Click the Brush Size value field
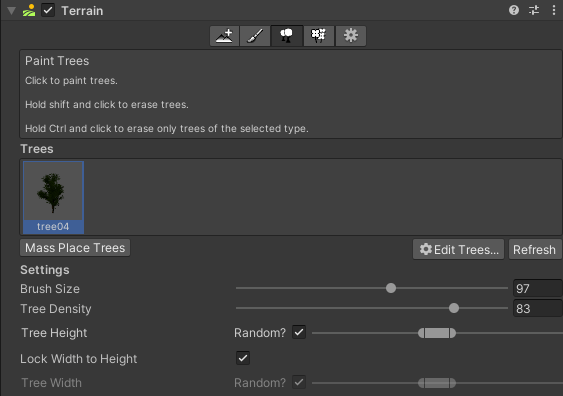563x396 pixels. [537, 288]
